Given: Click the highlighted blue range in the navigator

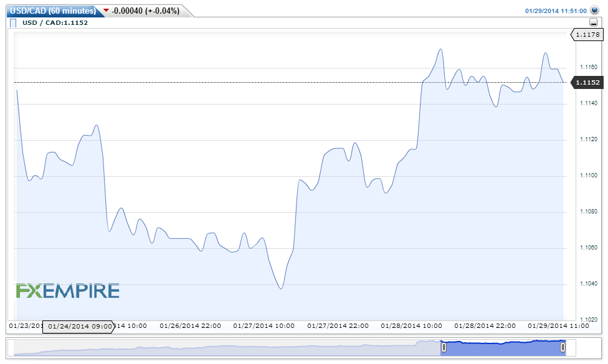Looking at the screenshot, I should pyautogui.click(x=503, y=347).
